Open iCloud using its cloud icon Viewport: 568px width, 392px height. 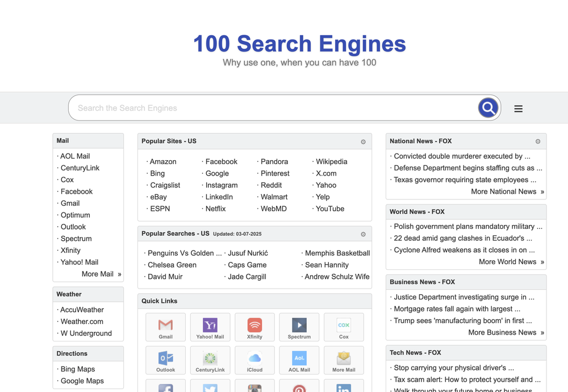pos(254,360)
